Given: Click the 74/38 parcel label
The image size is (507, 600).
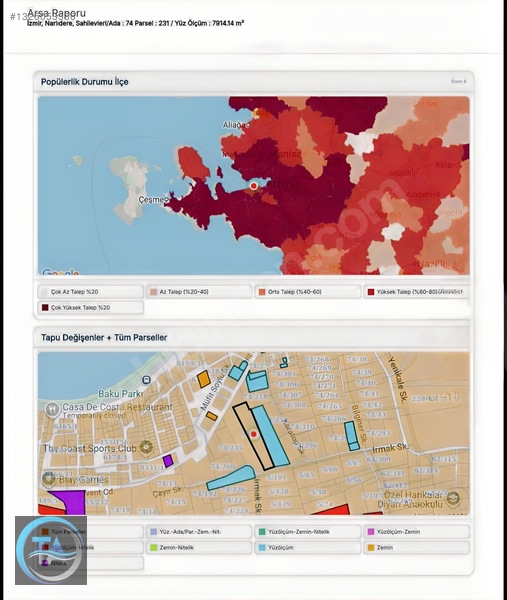Looking at the screenshot, I should click(x=357, y=359).
